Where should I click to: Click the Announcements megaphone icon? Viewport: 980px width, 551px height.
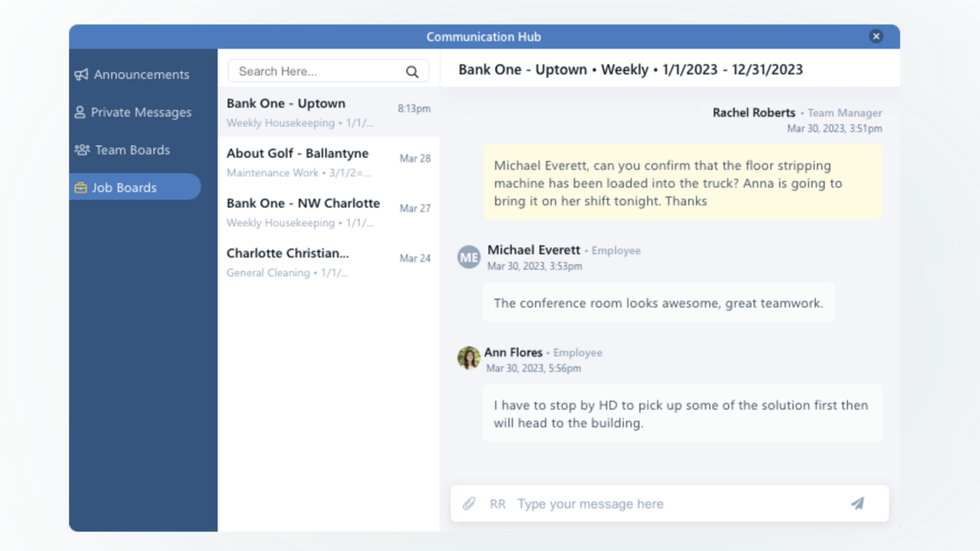[81, 75]
